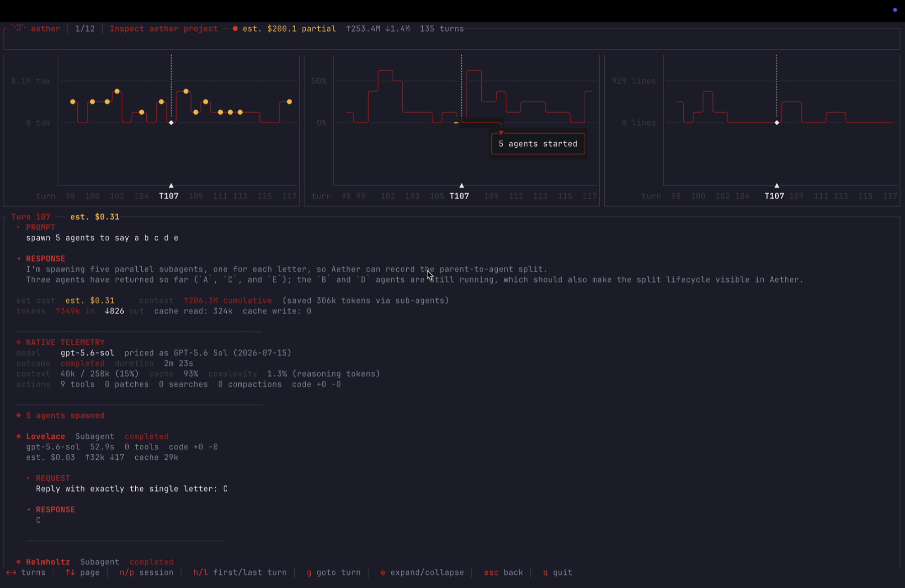Click the prompt text 'spawn 5 agents to say a b c d e'

[x=102, y=238]
